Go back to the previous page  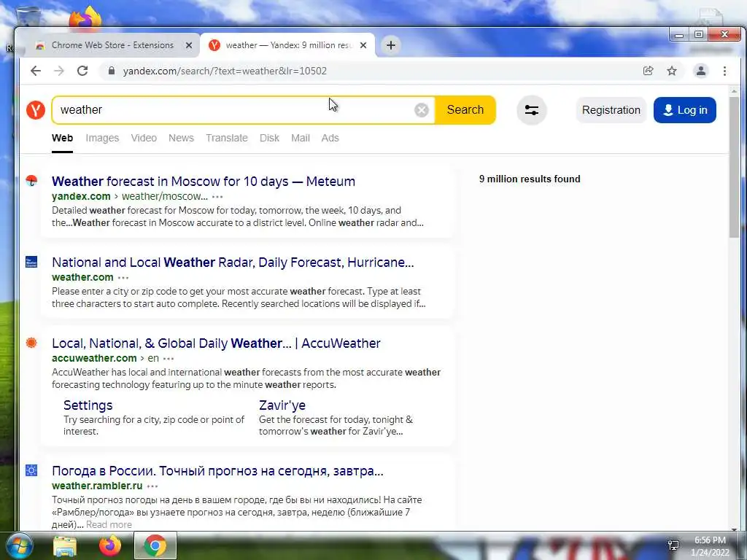coord(36,71)
